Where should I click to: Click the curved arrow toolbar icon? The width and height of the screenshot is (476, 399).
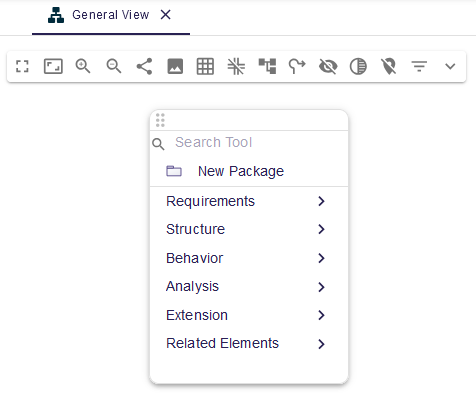click(x=297, y=66)
